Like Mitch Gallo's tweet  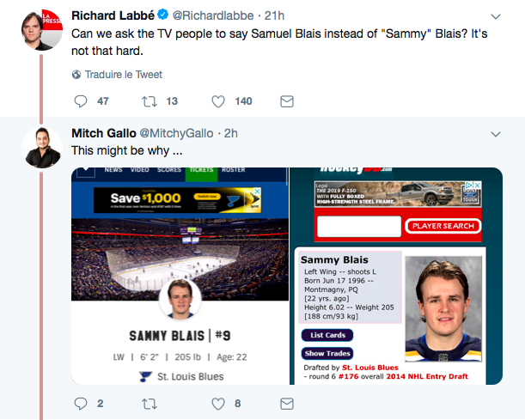tap(218, 403)
